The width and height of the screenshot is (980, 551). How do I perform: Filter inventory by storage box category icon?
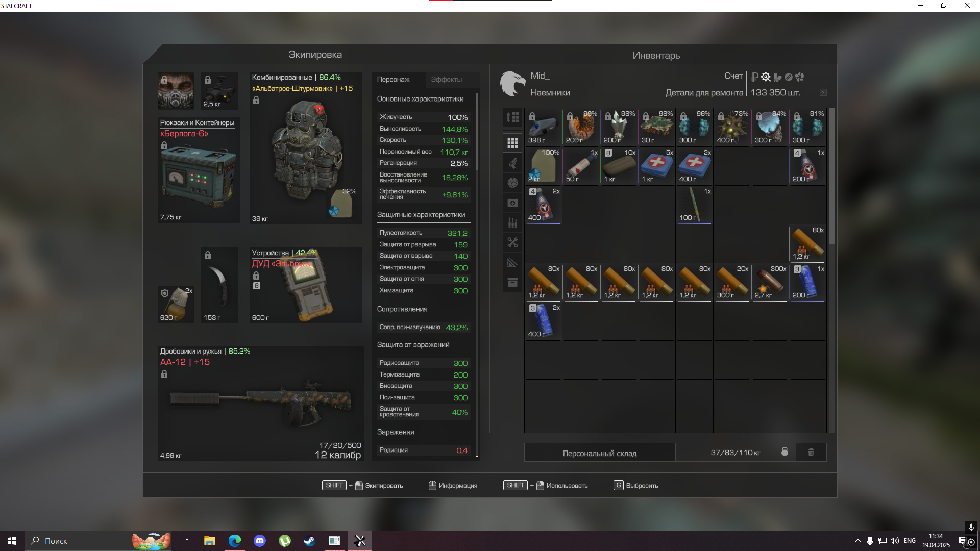(x=512, y=282)
